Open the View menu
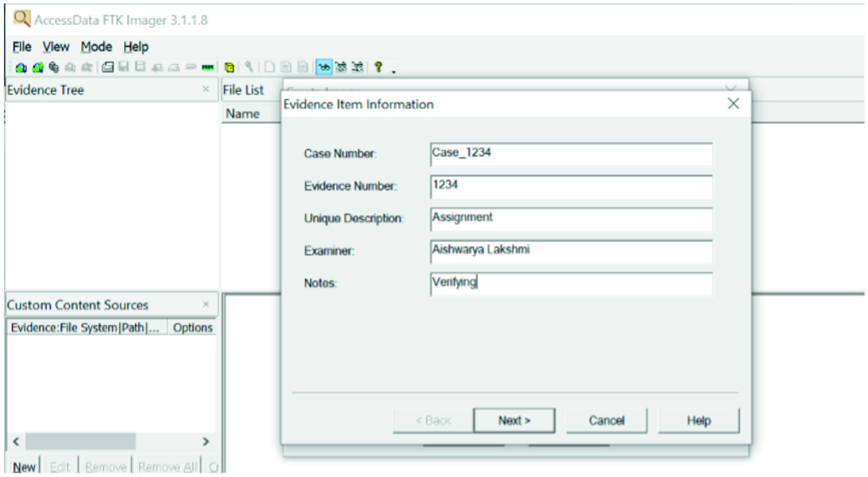Screen dimensions: 868x477 coord(56,47)
